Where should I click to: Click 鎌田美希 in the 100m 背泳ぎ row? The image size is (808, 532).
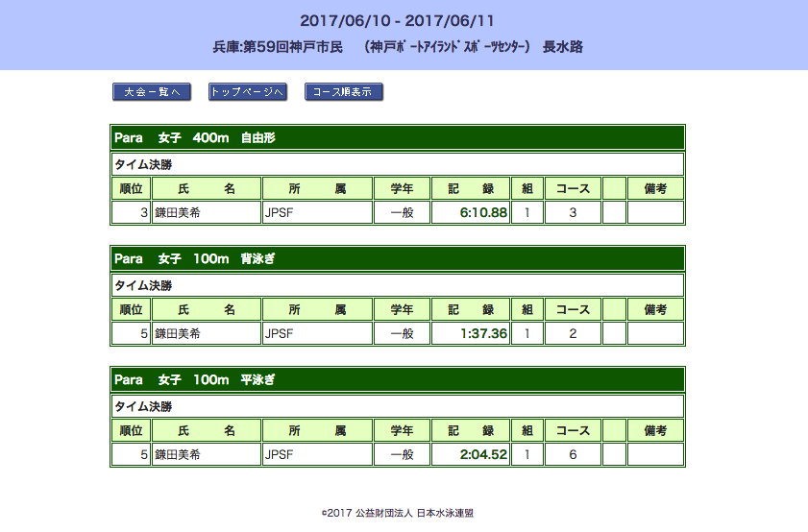[x=178, y=333]
